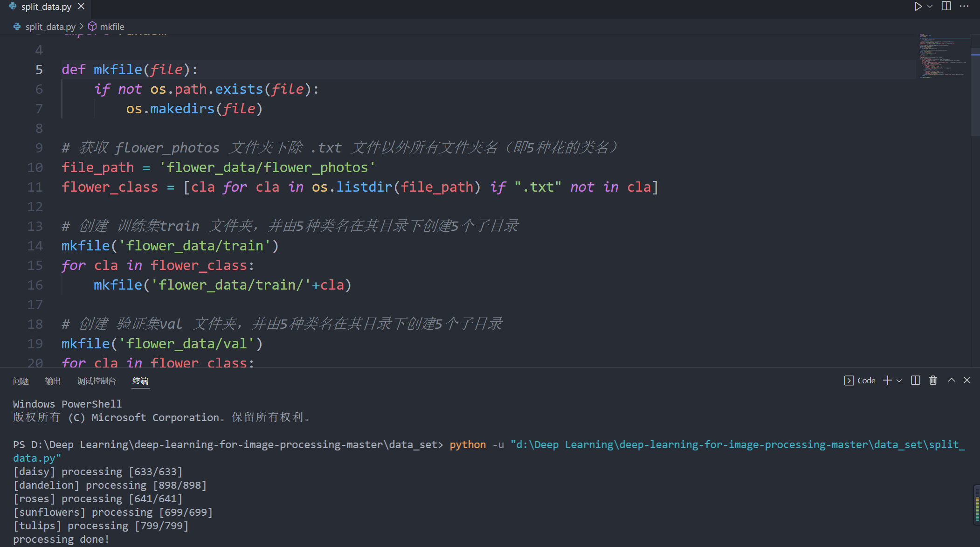Click '[dandelion] processing [898/898]' terminal line
Image resolution: width=980 pixels, height=547 pixels.
pyautogui.click(x=110, y=485)
